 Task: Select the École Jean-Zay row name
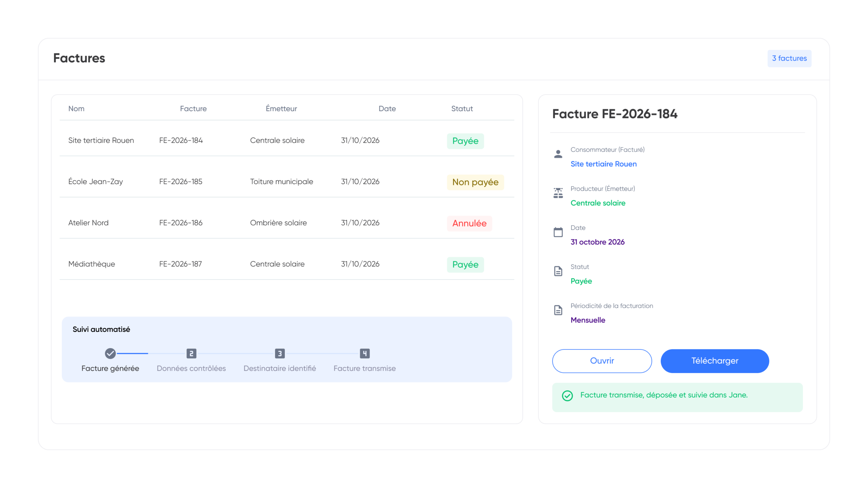point(96,182)
